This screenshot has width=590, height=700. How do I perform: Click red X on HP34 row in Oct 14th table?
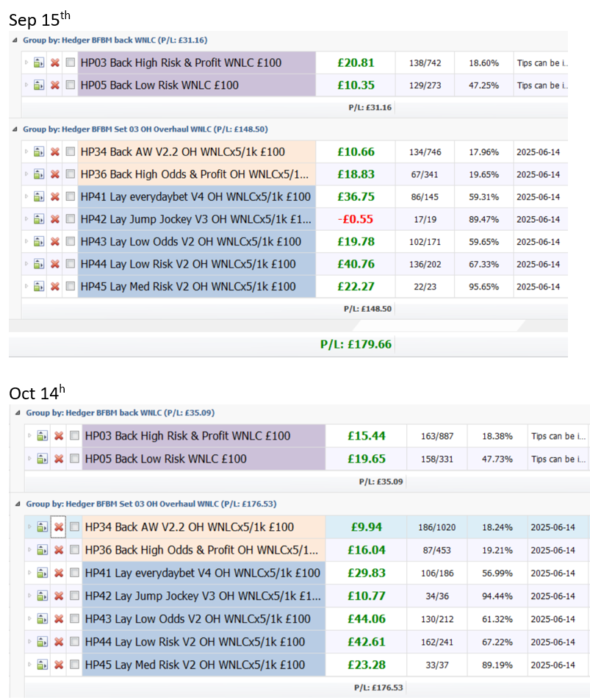[59, 527]
